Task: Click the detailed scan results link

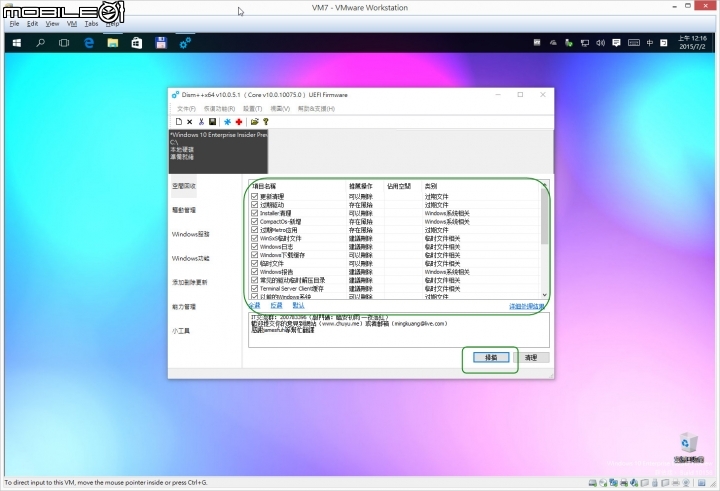Action: pos(527,306)
